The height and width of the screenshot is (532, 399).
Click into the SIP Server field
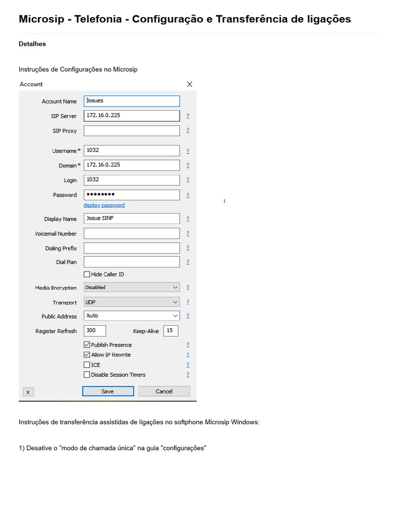[x=131, y=116]
